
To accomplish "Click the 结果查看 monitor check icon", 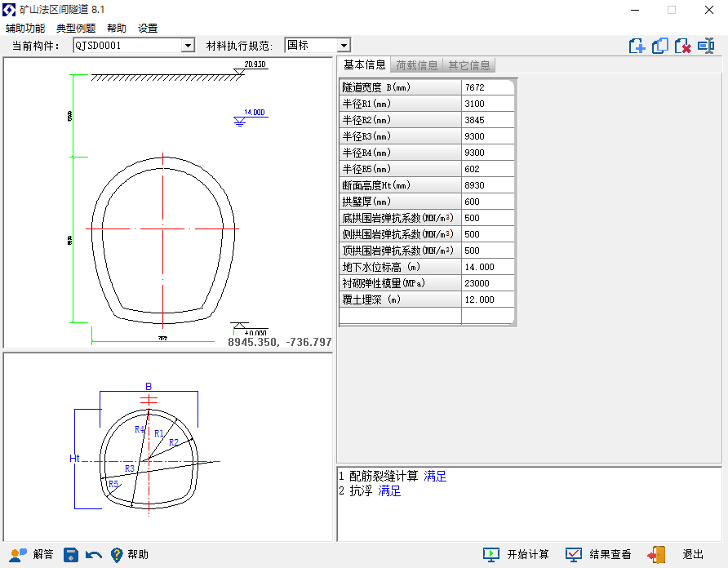I will click(x=574, y=554).
